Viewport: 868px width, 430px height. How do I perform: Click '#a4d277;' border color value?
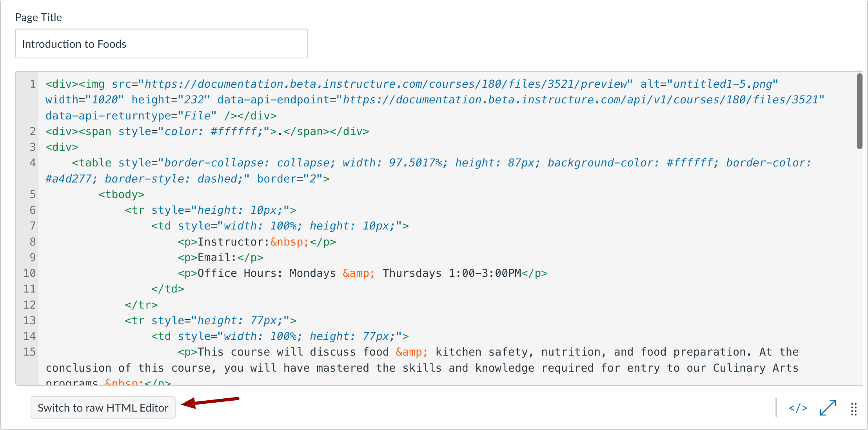pos(72,179)
